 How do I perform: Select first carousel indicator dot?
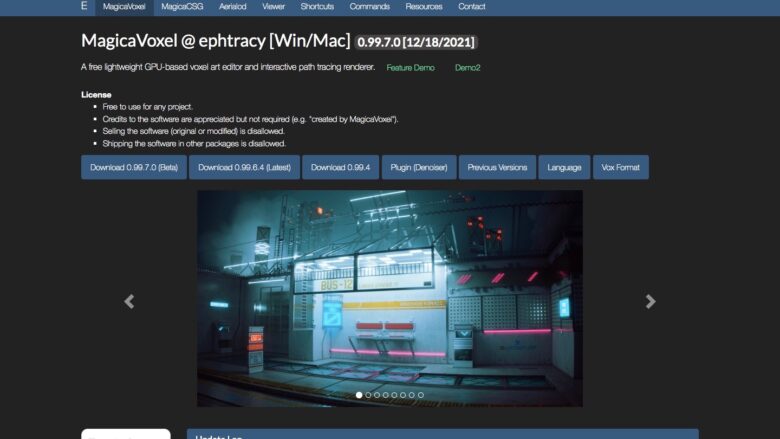(359, 395)
